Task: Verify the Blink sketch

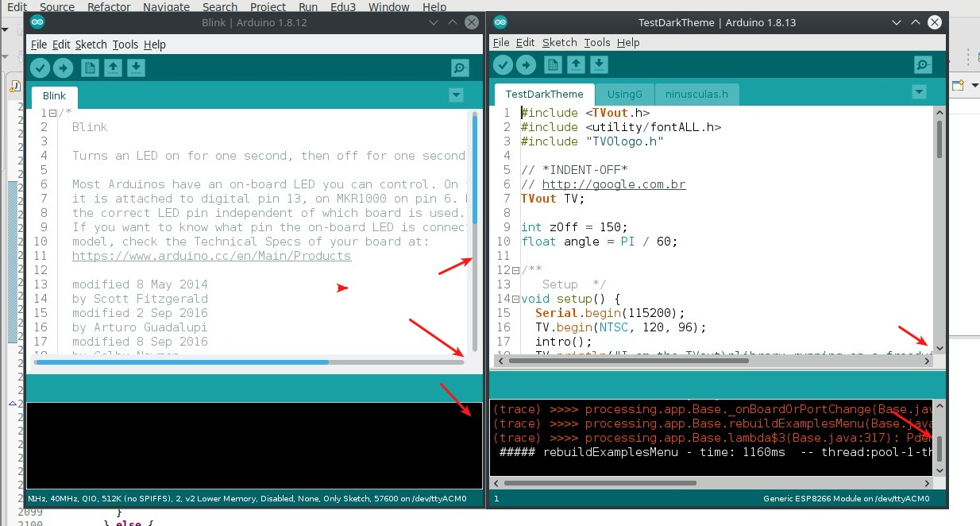Action: [40, 68]
